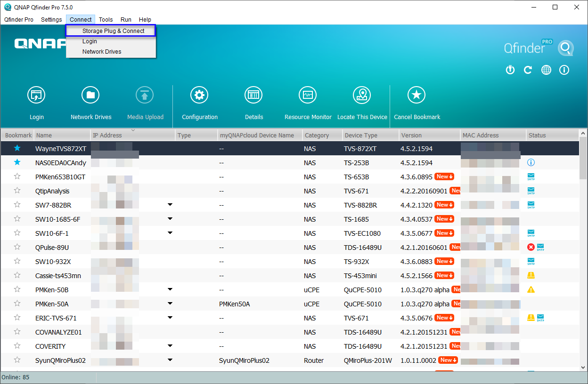588x384 pixels.
Task: Click the SMTP status icon for QtipAnalysis
Action: [531, 191]
